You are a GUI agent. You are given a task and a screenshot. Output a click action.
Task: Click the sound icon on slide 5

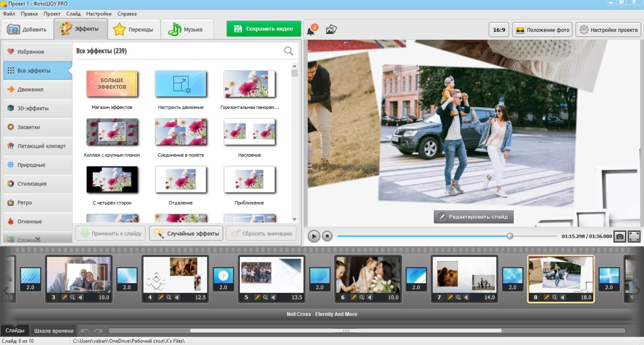pyautogui.click(x=273, y=297)
